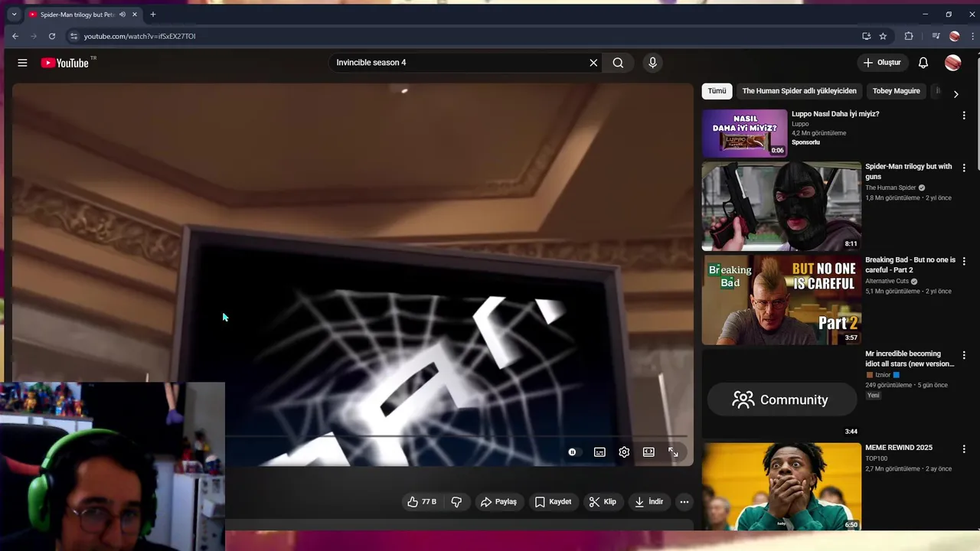The width and height of the screenshot is (980, 551).
Task: Go back with the browser back arrow
Action: tap(15, 36)
